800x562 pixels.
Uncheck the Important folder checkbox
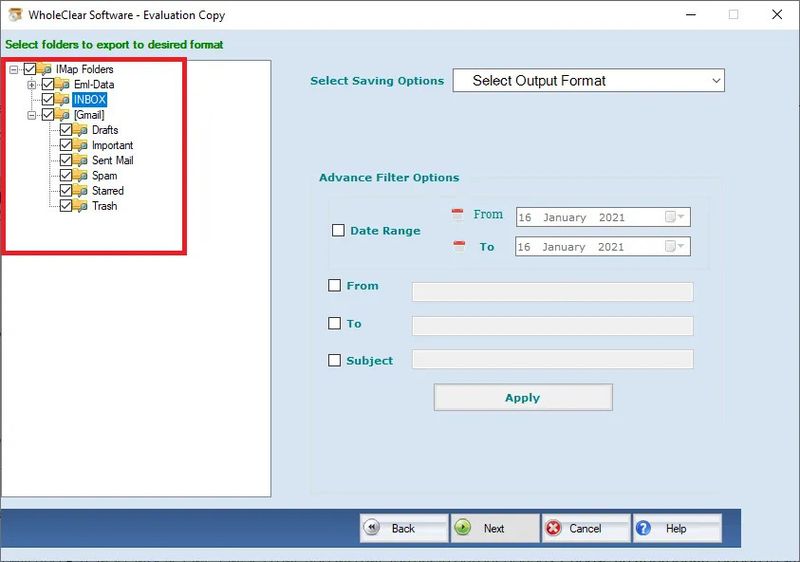[66, 145]
